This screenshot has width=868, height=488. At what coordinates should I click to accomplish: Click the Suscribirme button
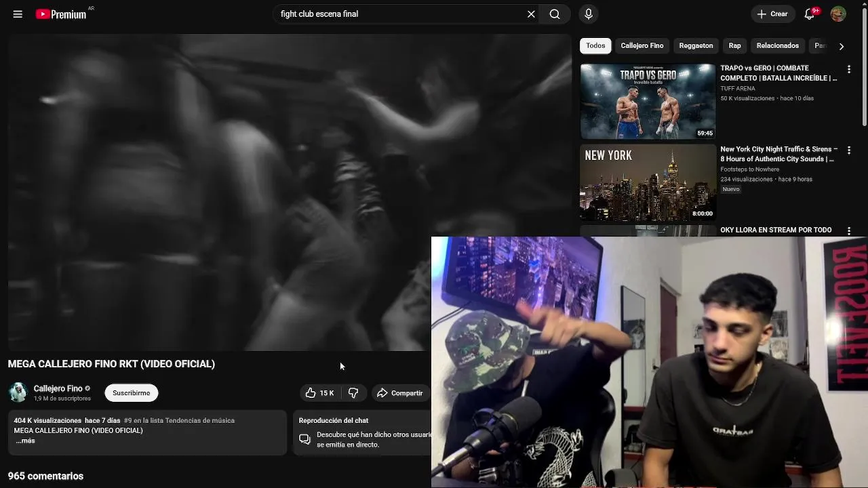tap(132, 393)
